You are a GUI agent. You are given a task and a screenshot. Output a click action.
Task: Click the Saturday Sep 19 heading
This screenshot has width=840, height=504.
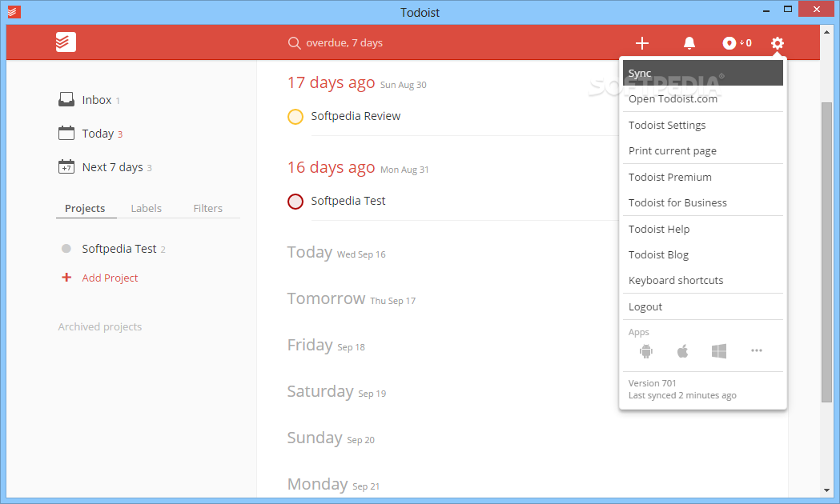pos(337,392)
